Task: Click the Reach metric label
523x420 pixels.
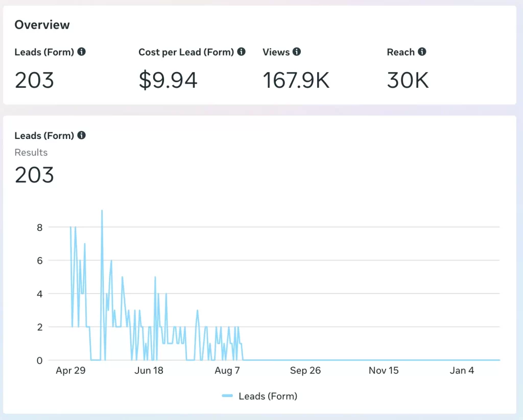Action: point(400,52)
